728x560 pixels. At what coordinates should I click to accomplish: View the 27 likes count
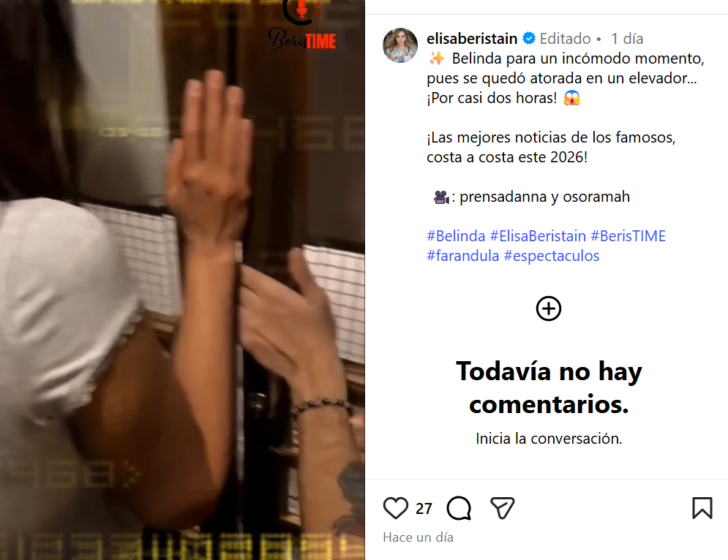(424, 509)
